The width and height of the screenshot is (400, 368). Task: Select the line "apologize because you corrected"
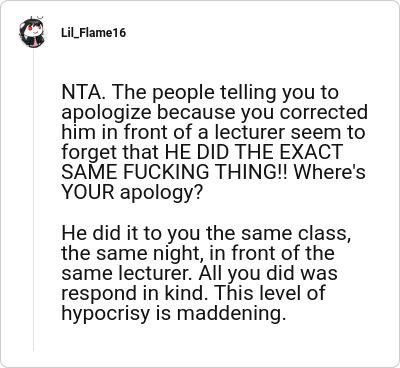[214, 112]
